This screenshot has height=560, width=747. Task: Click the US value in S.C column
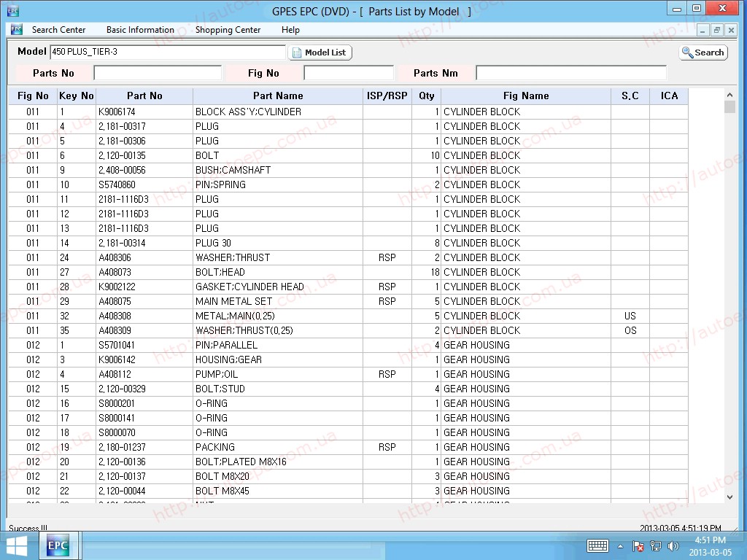point(630,316)
